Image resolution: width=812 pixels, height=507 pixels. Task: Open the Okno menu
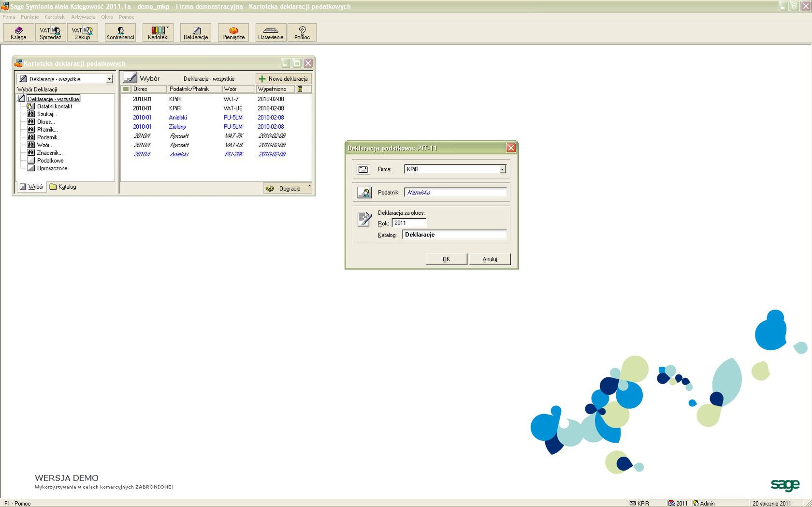click(x=107, y=17)
